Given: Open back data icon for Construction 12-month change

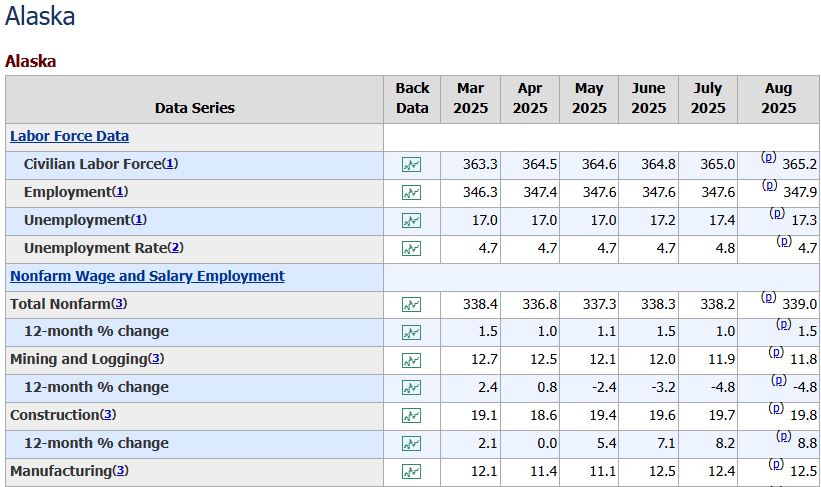Looking at the screenshot, I should pos(411,444).
